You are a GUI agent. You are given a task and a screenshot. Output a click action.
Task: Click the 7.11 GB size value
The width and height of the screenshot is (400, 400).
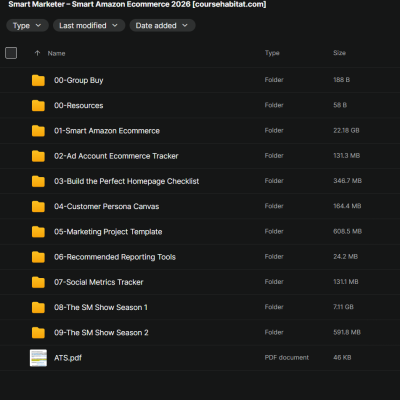tap(343, 307)
